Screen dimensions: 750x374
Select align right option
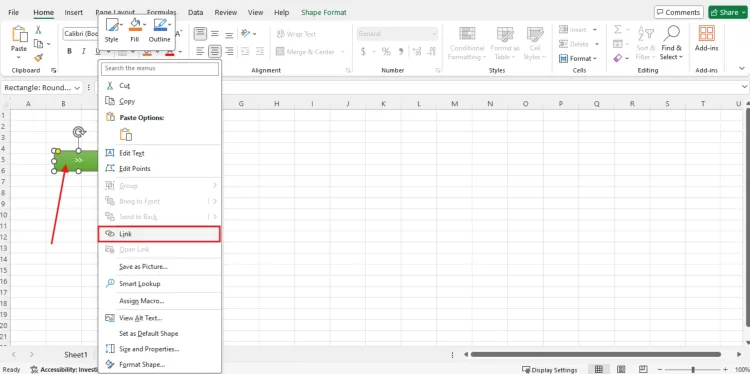pyautogui.click(x=229, y=51)
